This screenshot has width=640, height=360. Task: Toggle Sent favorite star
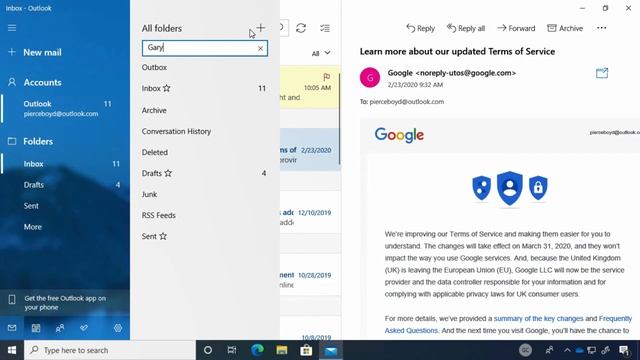point(163,236)
